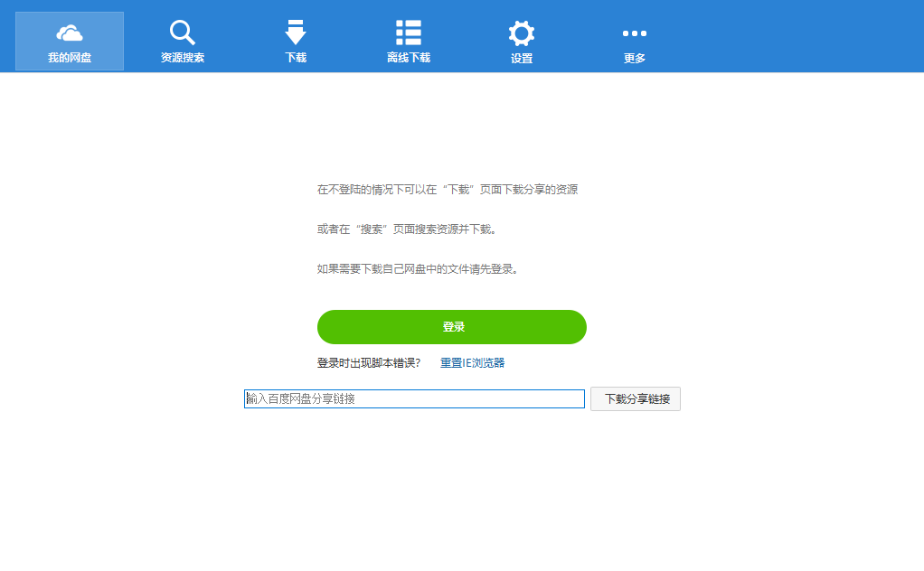Screen dimensions: 924x571
Task: Switch to the 离线下载 tab
Action: (408, 41)
